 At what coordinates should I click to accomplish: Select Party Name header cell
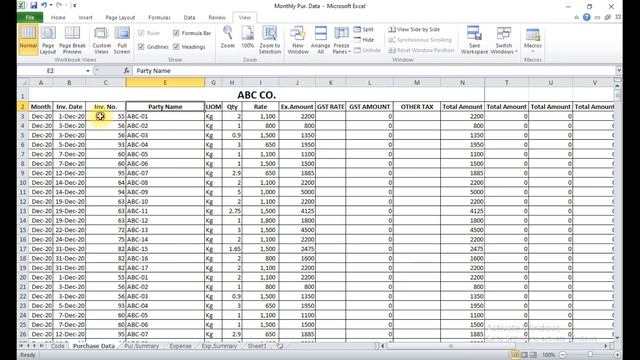(165, 107)
